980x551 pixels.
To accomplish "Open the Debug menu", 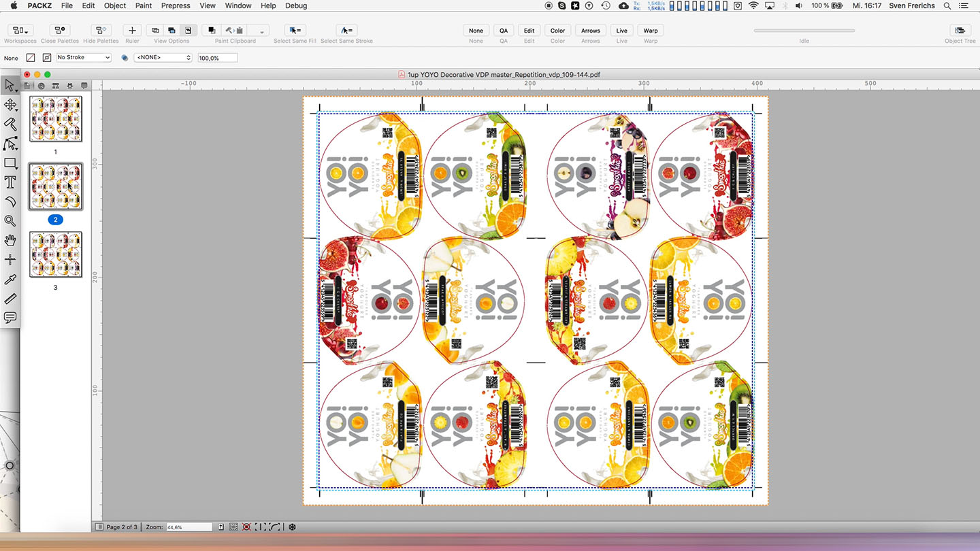I will point(296,5).
